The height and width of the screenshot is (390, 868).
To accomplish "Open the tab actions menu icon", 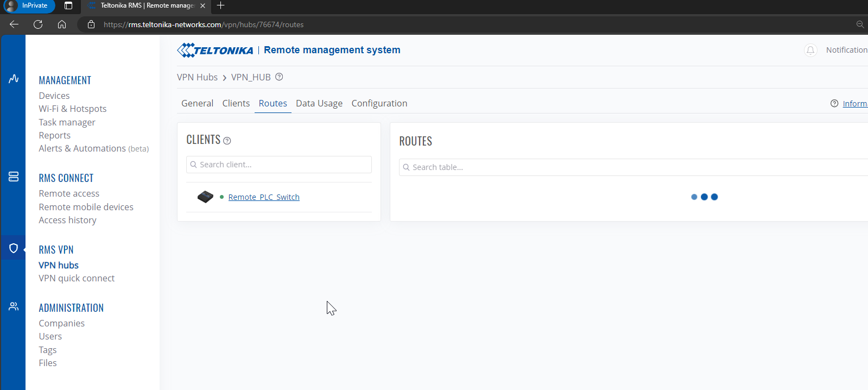I will pyautogui.click(x=68, y=5).
